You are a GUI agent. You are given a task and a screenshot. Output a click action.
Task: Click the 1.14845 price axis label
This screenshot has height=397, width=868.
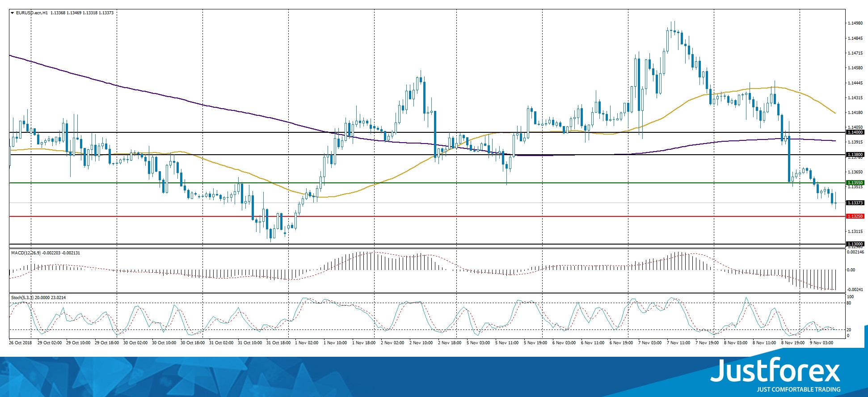point(855,38)
